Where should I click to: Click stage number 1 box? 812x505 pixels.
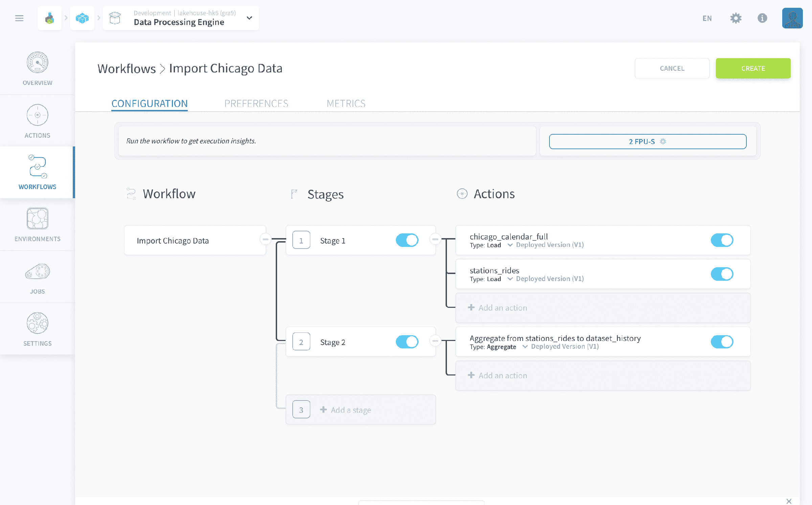coord(301,240)
